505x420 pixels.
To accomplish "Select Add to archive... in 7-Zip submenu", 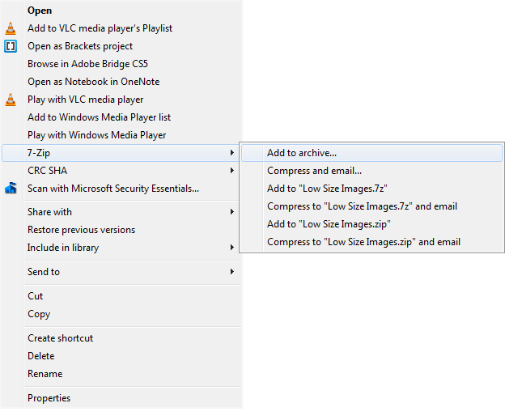I will click(372, 153).
